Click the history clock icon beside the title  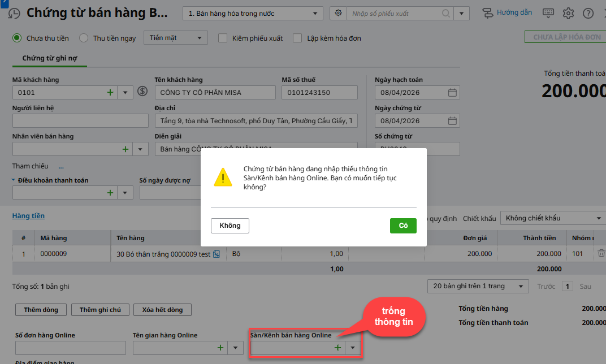pyautogui.click(x=13, y=13)
